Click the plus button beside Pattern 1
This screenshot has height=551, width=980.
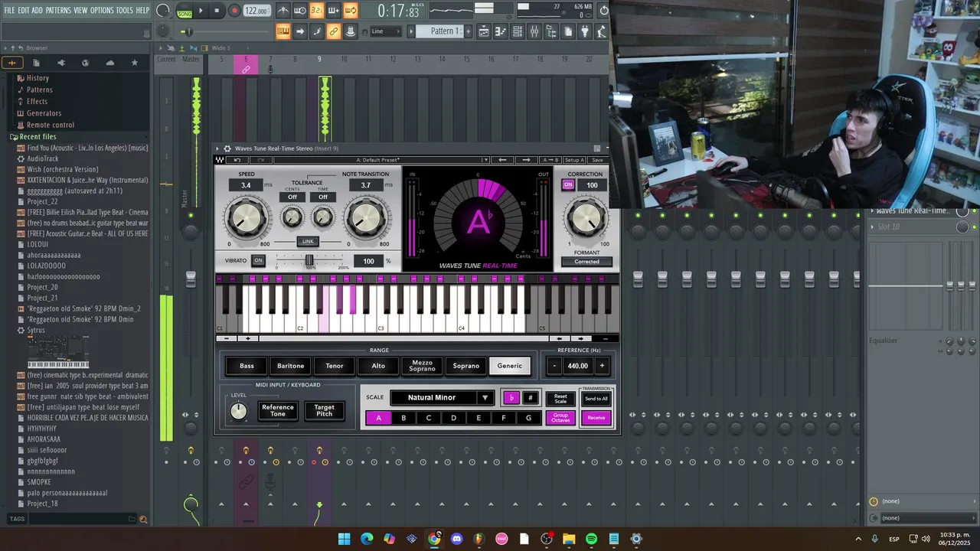469,31
